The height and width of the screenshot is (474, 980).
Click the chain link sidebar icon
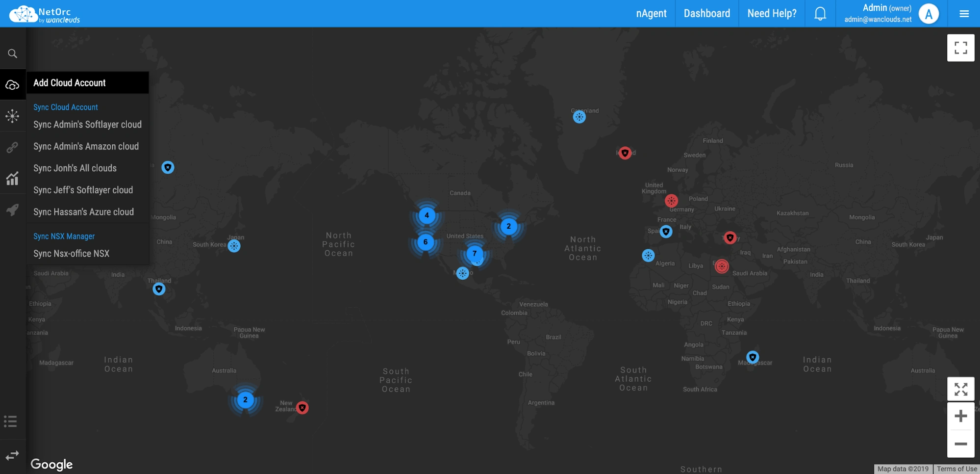tap(13, 147)
